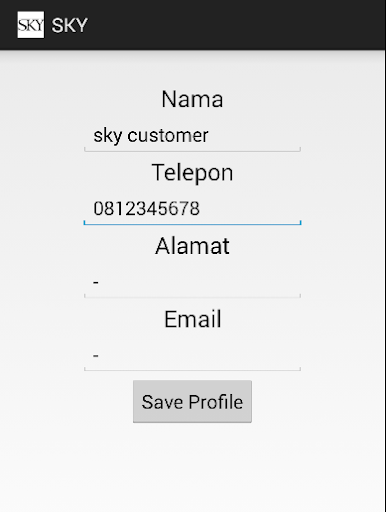The image size is (386, 512).
Task: Click the Telepon label
Action: (192, 173)
